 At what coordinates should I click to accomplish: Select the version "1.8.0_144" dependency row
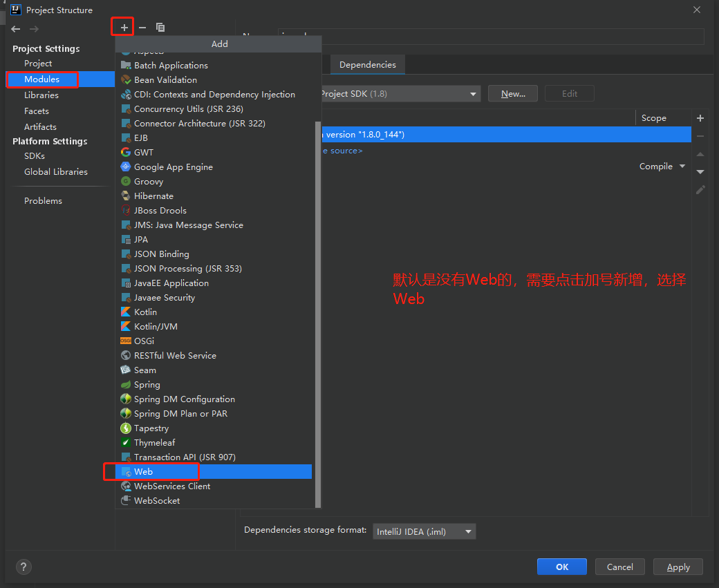point(506,134)
